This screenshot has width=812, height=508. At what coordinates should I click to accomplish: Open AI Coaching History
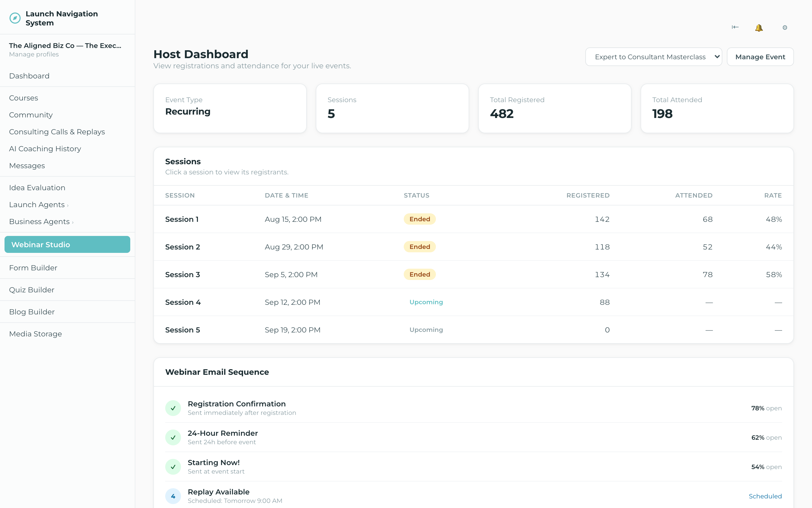click(45, 149)
